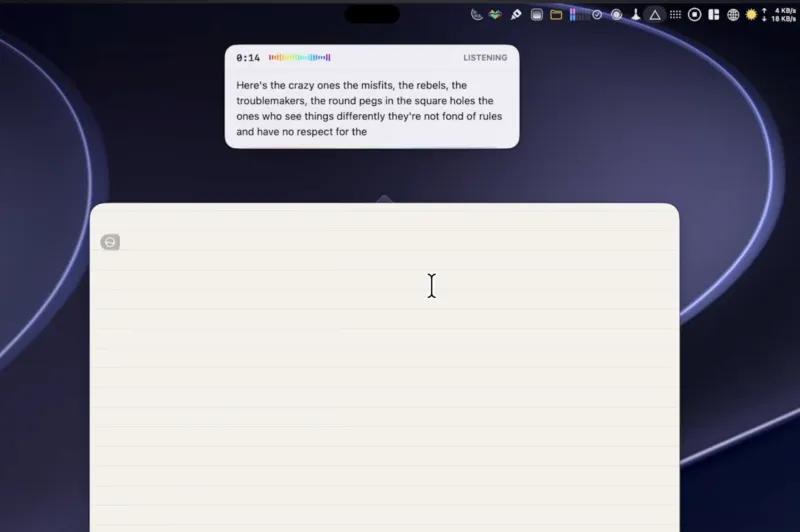
Task: Click the pink and blue bars meter icon
Action: pos(579,15)
